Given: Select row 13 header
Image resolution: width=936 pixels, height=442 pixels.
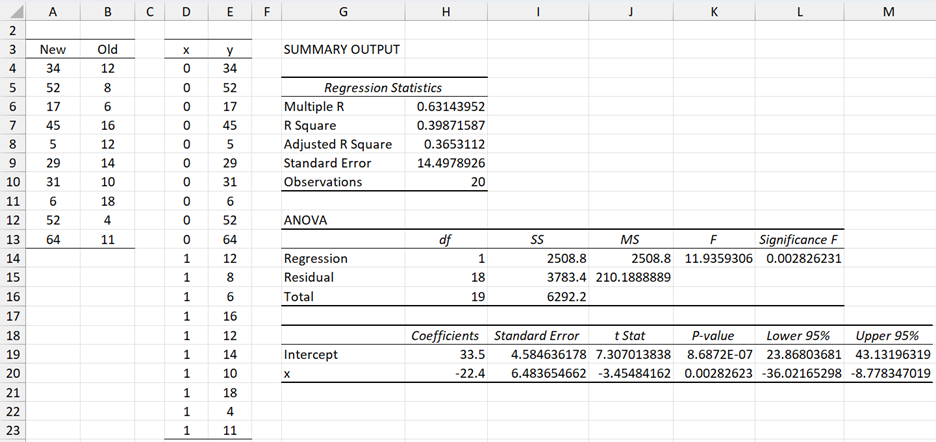Looking at the screenshot, I should point(13,240).
